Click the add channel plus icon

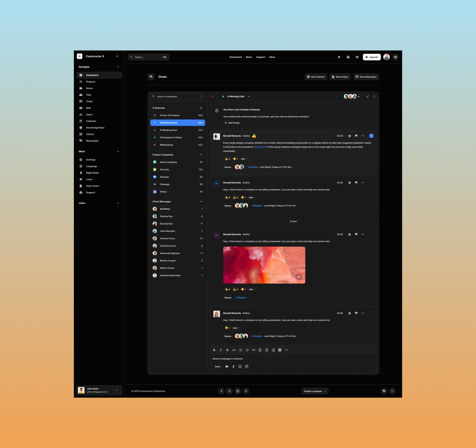tap(201, 108)
